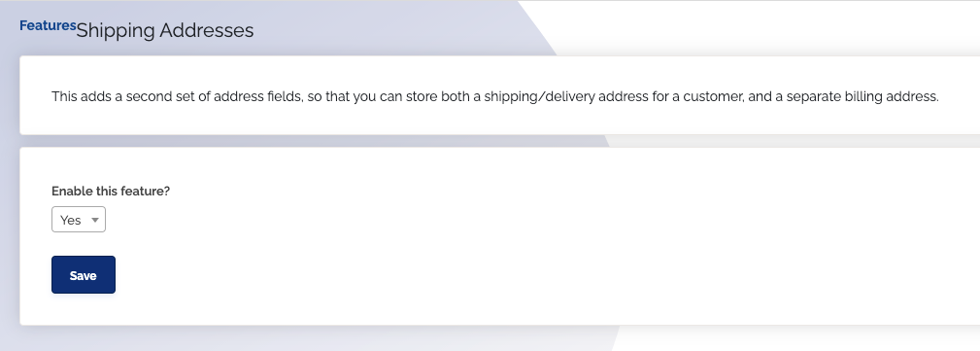Click the word 'customer' in the description
This screenshot has width=980, height=351.
click(x=712, y=97)
